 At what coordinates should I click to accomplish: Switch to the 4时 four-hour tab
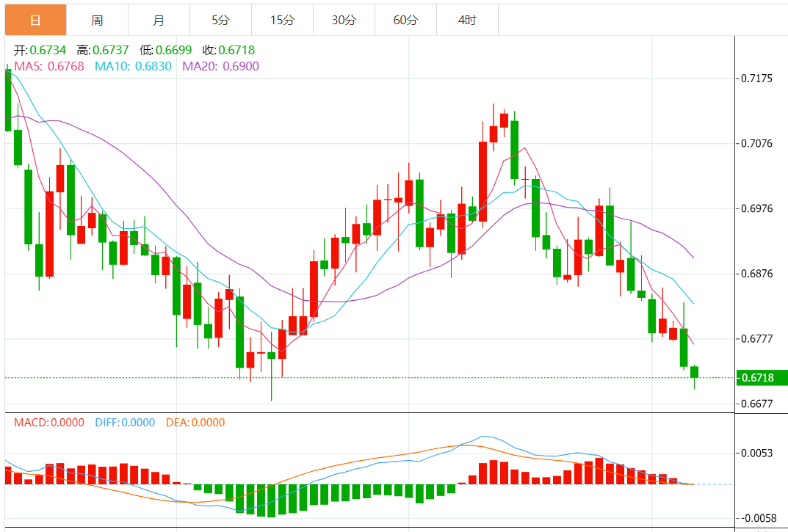(467, 20)
